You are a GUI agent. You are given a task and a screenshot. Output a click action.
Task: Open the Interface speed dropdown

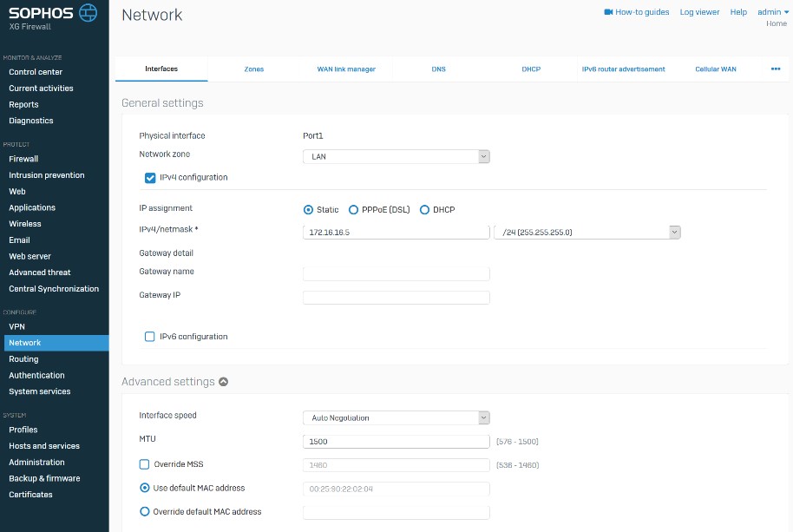click(x=396, y=418)
